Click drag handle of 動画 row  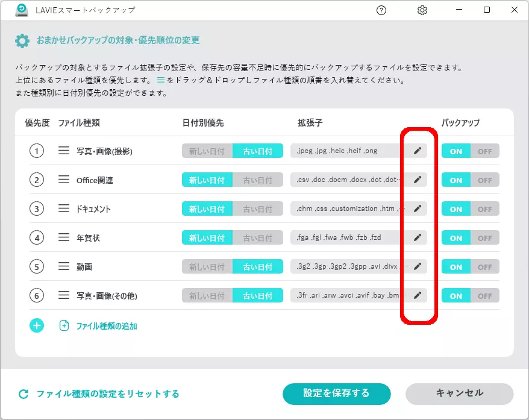coord(64,266)
